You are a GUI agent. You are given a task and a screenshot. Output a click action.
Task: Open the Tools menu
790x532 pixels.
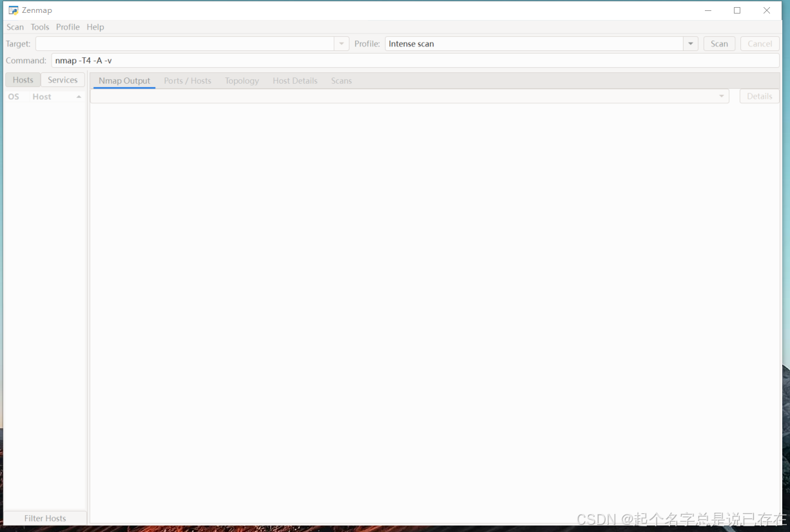[x=40, y=27]
